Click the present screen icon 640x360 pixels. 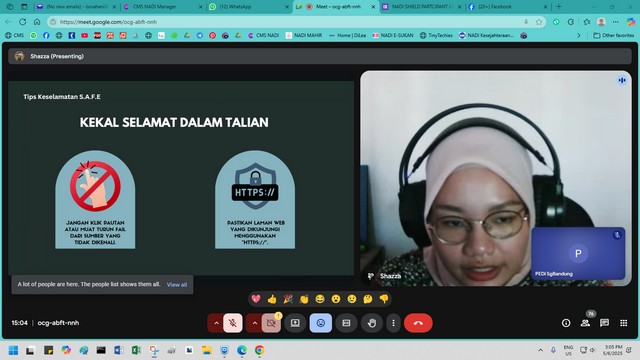[295, 323]
